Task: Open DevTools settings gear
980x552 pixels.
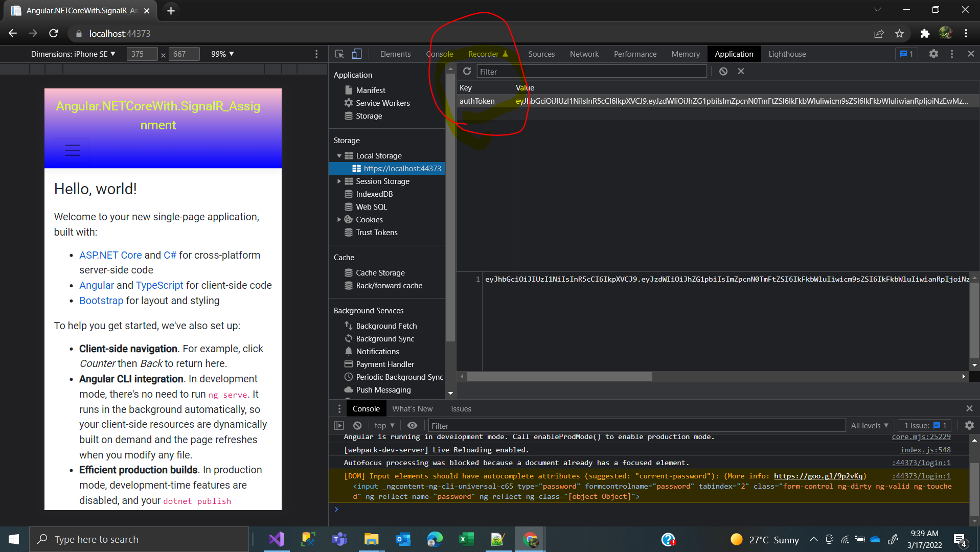Action: [x=933, y=54]
